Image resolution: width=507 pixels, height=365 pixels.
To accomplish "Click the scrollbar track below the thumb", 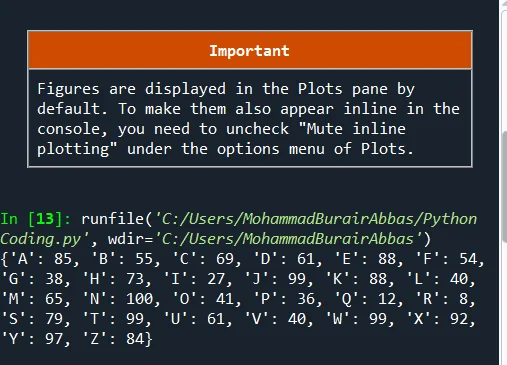I will 505,304.
